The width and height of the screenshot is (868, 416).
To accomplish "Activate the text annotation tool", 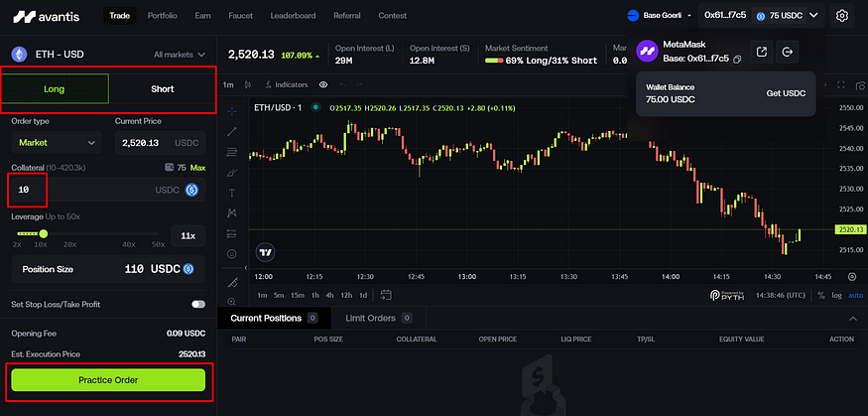I will (232, 193).
